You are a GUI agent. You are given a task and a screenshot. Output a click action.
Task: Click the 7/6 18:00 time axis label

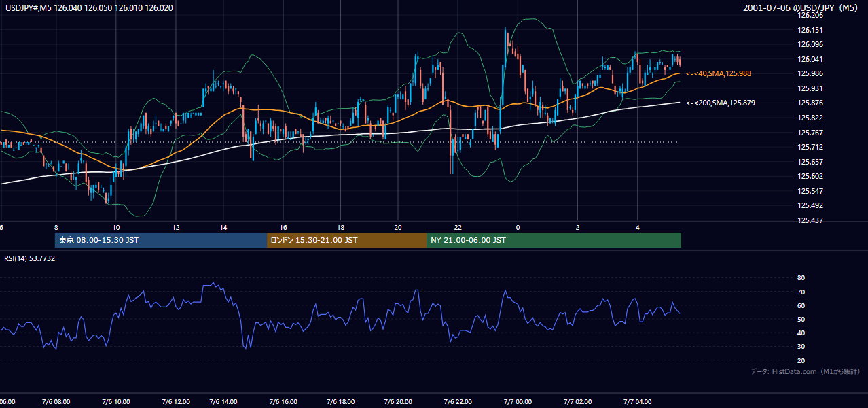click(x=342, y=402)
